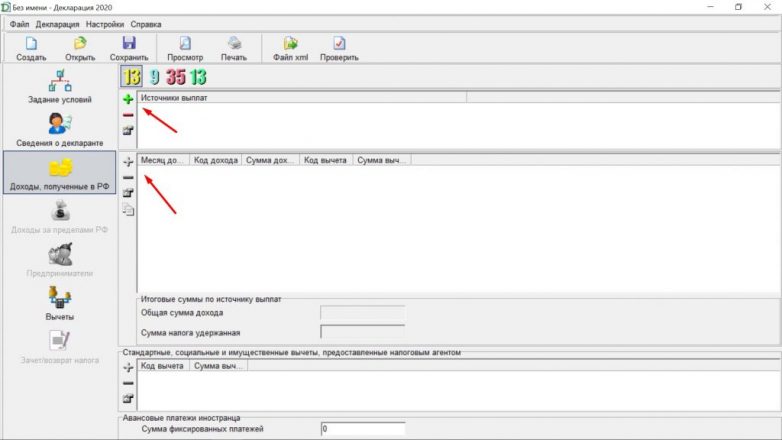
Task: Save declaration using Сохранить icon
Action: click(x=128, y=47)
